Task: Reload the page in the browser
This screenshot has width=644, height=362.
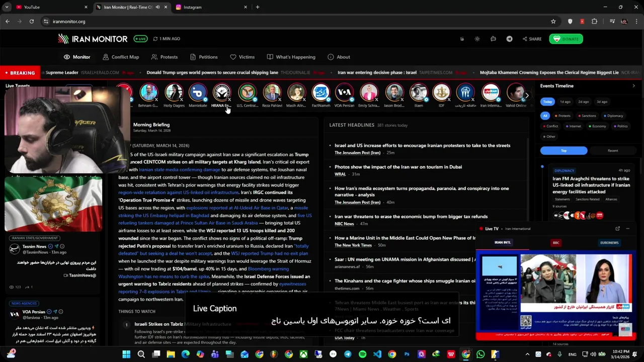Action: click(x=31, y=21)
